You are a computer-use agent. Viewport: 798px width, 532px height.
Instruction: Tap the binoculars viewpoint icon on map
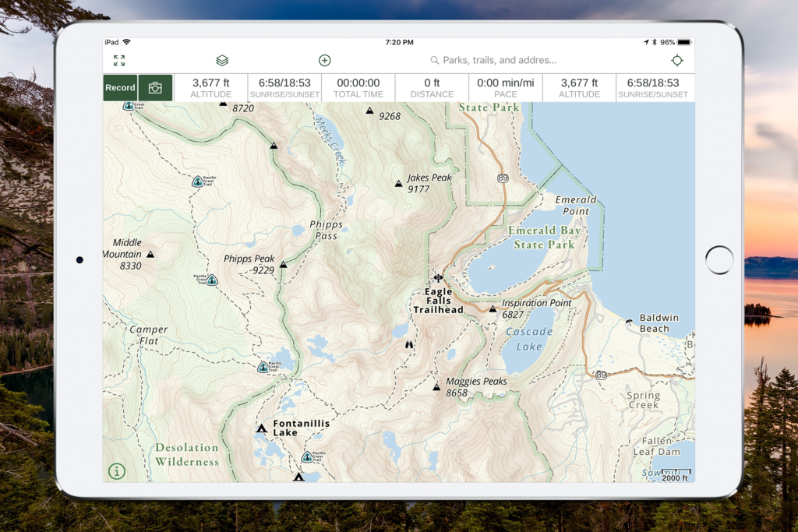409,344
